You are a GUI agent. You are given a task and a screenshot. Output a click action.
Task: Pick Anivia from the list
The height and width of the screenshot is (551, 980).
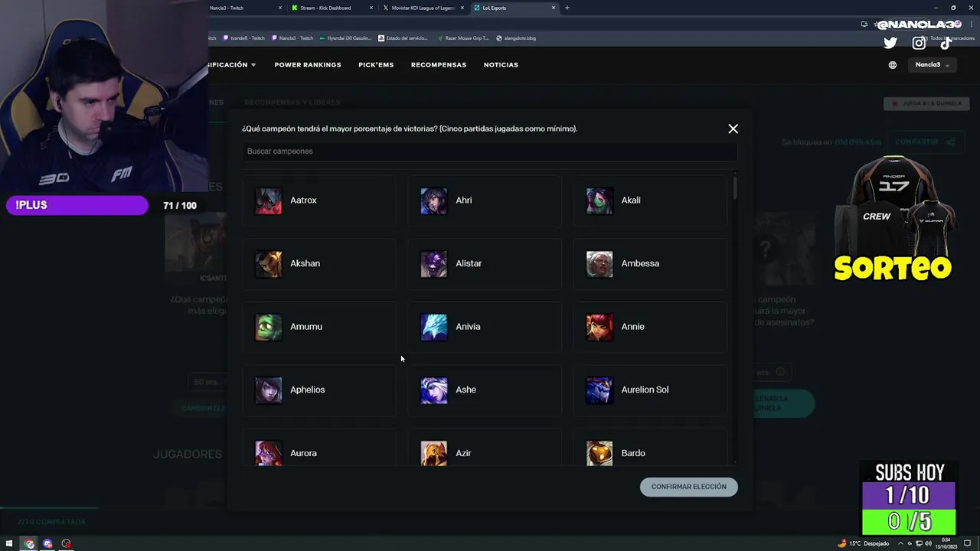pyautogui.click(x=485, y=327)
